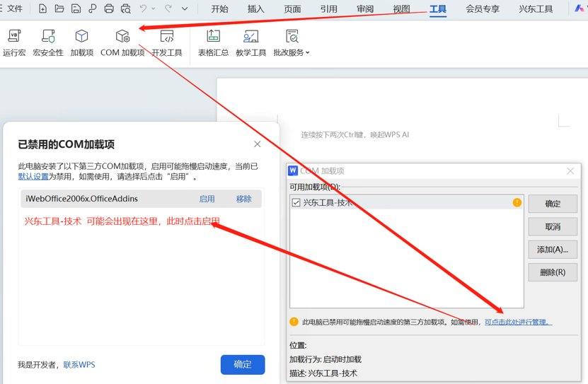Click the Run Macro (运行宏) icon

[14, 42]
